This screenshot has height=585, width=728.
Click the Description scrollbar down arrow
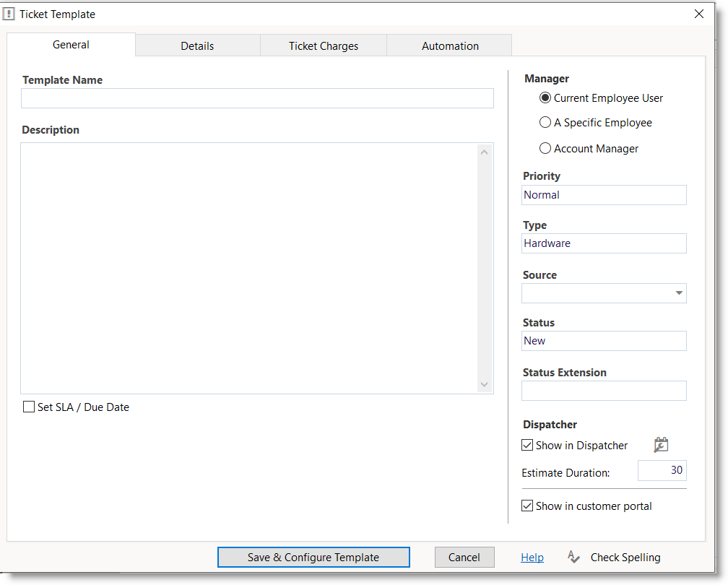pos(485,385)
